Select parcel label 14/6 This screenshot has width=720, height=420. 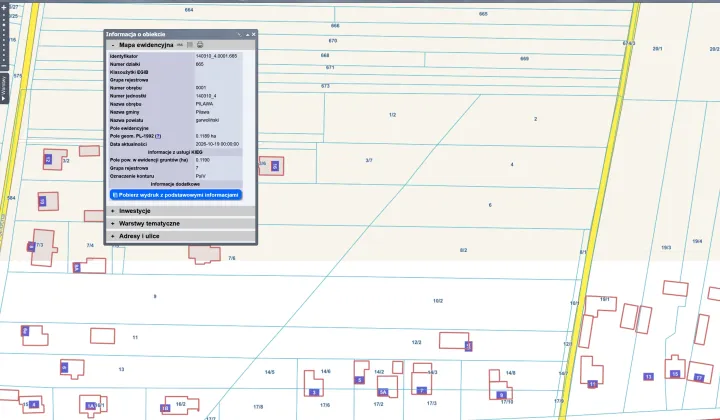coord(326,371)
